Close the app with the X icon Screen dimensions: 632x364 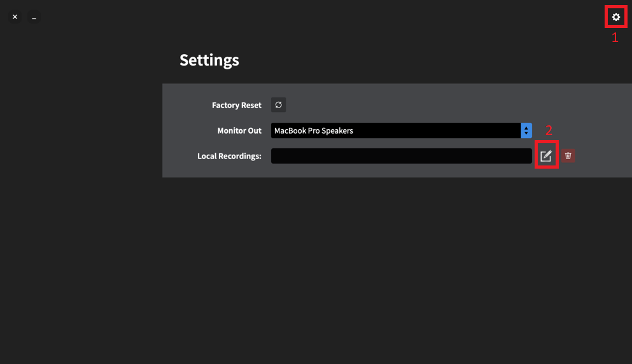click(15, 17)
